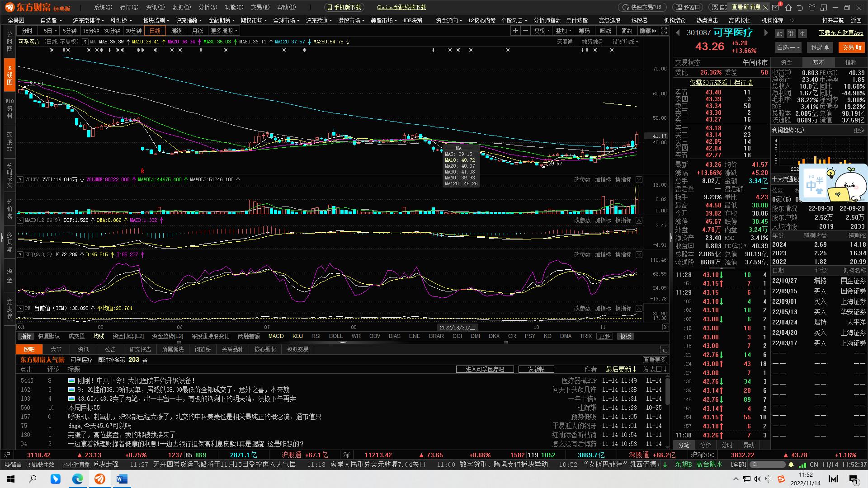Image resolution: width=868 pixels, height=488 pixels.
Task: Expand the 板块监测 menu dropdown
Action: [x=156, y=20]
